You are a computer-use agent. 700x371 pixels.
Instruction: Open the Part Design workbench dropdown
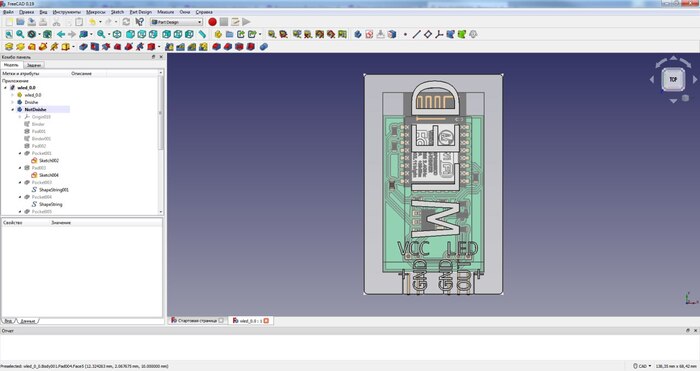pyautogui.click(x=177, y=22)
